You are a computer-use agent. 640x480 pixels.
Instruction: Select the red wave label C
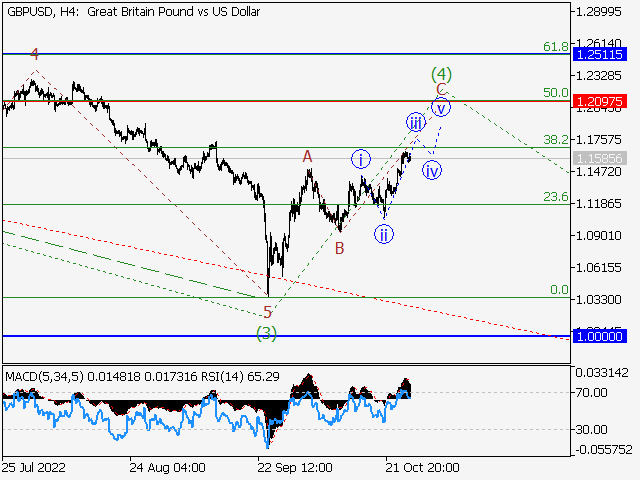pyautogui.click(x=441, y=89)
